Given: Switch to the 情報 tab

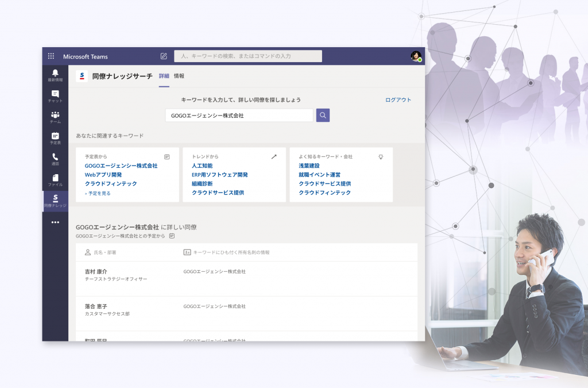Looking at the screenshot, I should click(x=179, y=76).
